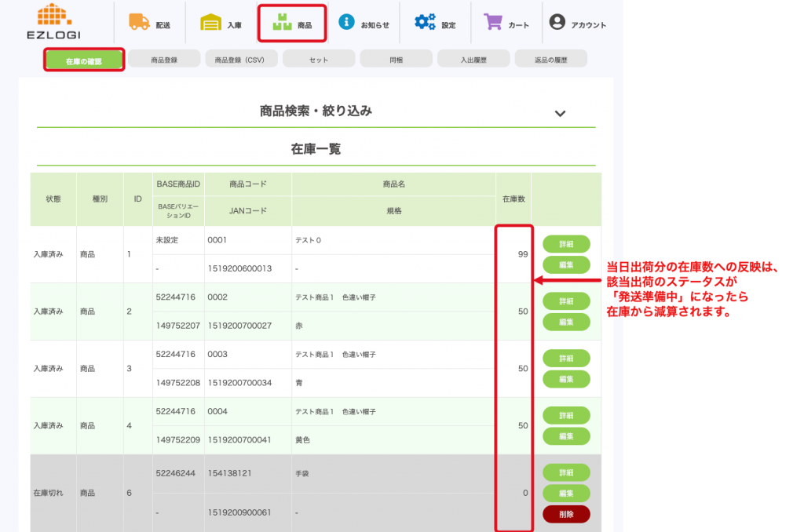
Task: Switch to 在庫の確認 tab
Action: tap(84, 60)
